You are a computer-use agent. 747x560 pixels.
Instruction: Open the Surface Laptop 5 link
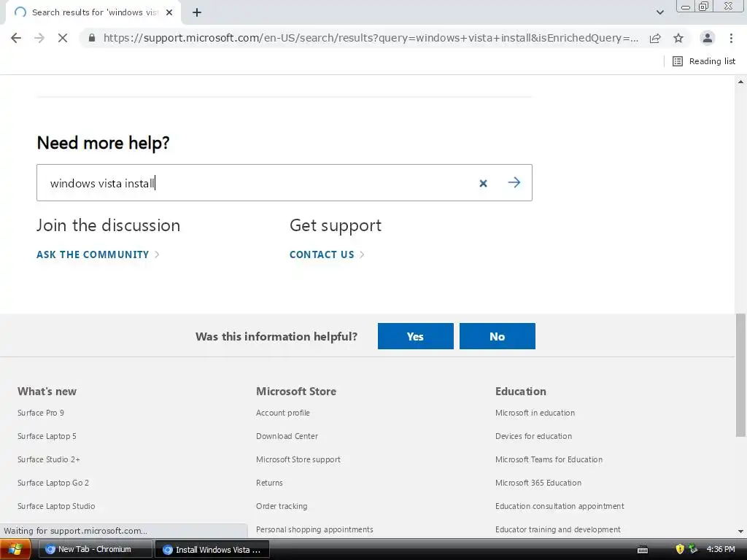click(47, 436)
